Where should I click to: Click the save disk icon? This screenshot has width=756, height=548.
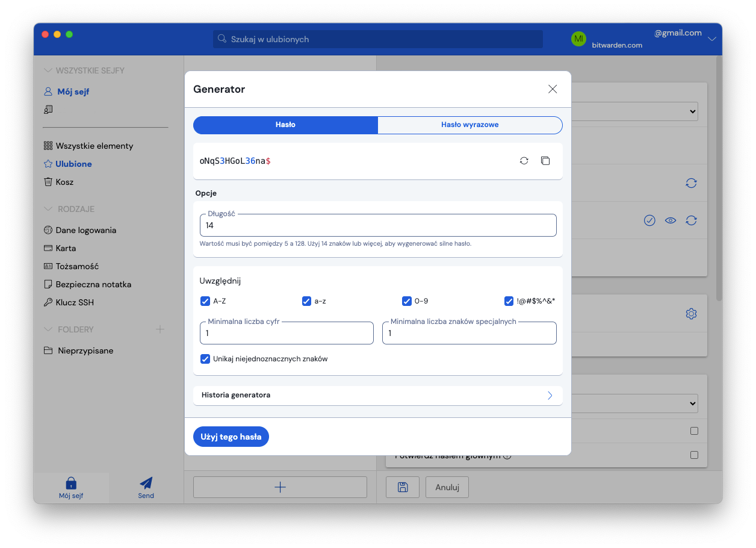point(402,487)
